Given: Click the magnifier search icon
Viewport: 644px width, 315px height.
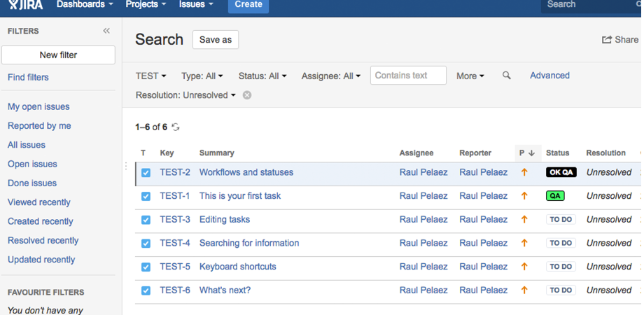Looking at the screenshot, I should coord(507,76).
